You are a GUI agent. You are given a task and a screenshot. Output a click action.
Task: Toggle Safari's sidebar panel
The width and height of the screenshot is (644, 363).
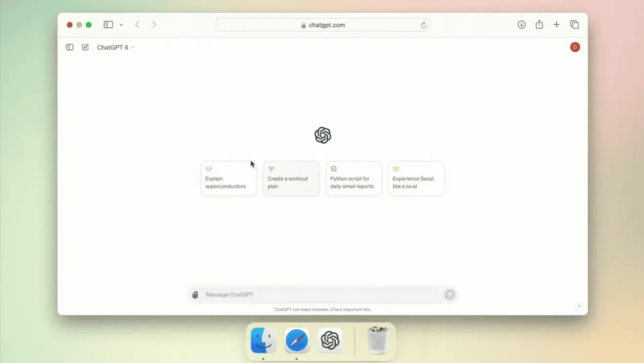tap(107, 24)
